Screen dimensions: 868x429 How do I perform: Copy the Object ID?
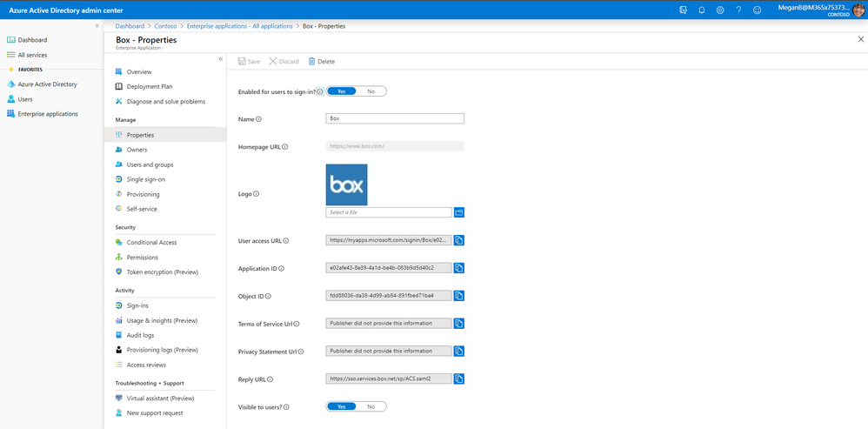pyautogui.click(x=459, y=296)
